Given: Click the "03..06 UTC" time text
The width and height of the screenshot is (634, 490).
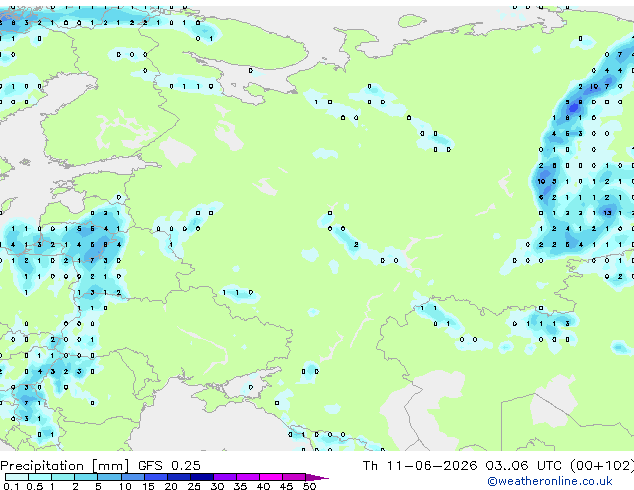Looking at the screenshot, I should pyautogui.click(x=523, y=466).
